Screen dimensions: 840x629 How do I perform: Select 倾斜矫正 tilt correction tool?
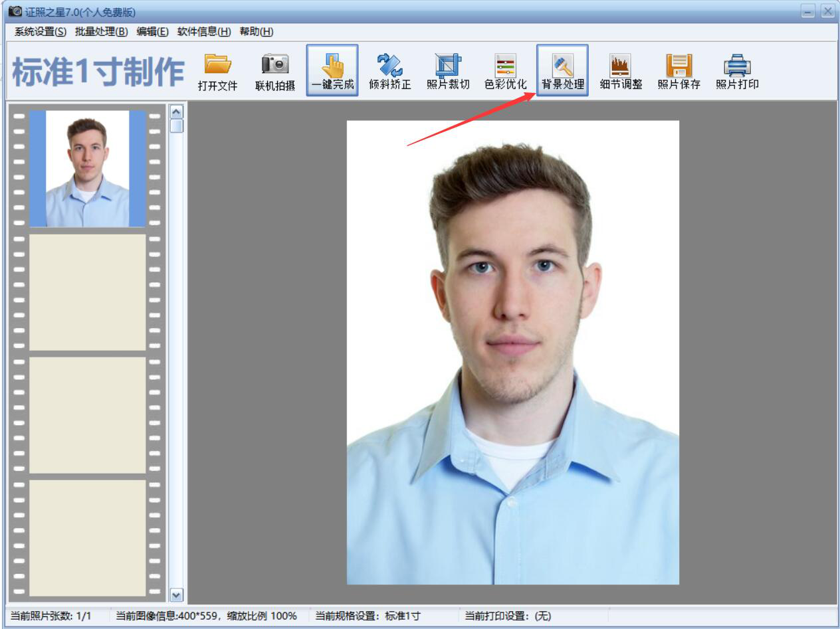coord(390,71)
